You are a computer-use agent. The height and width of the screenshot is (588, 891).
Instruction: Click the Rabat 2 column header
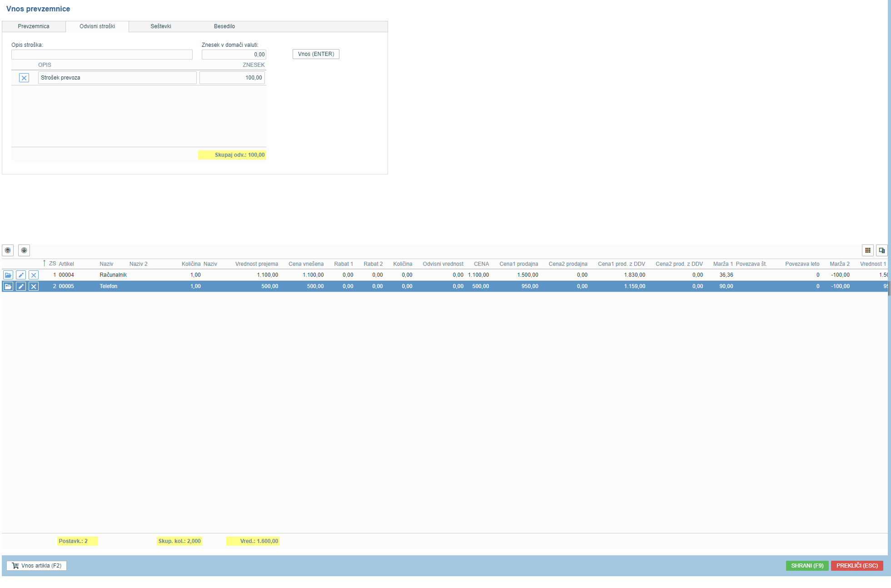[373, 264]
